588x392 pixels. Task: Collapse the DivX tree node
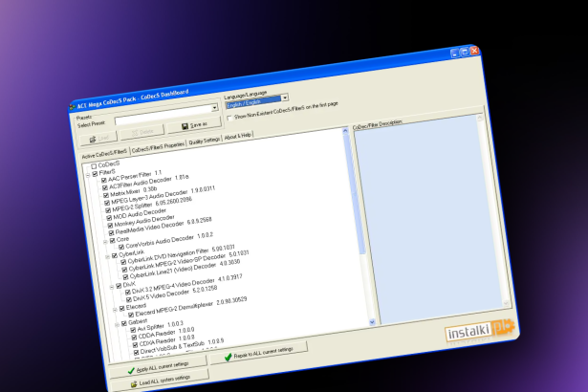click(112, 287)
